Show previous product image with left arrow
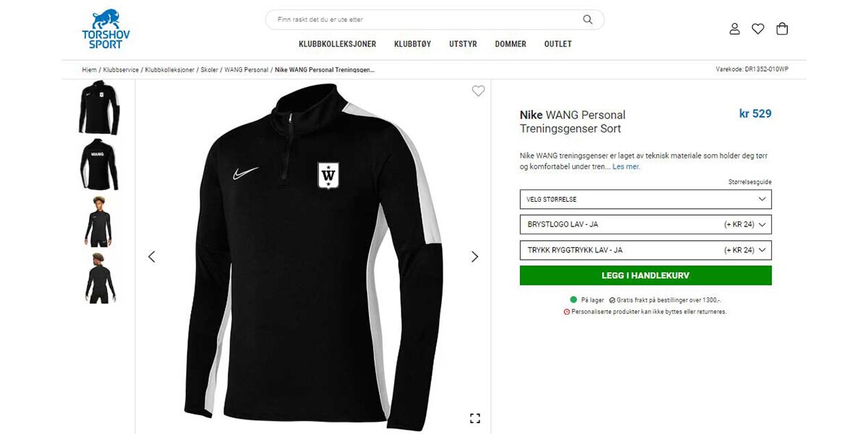 click(x=151, y=257)
